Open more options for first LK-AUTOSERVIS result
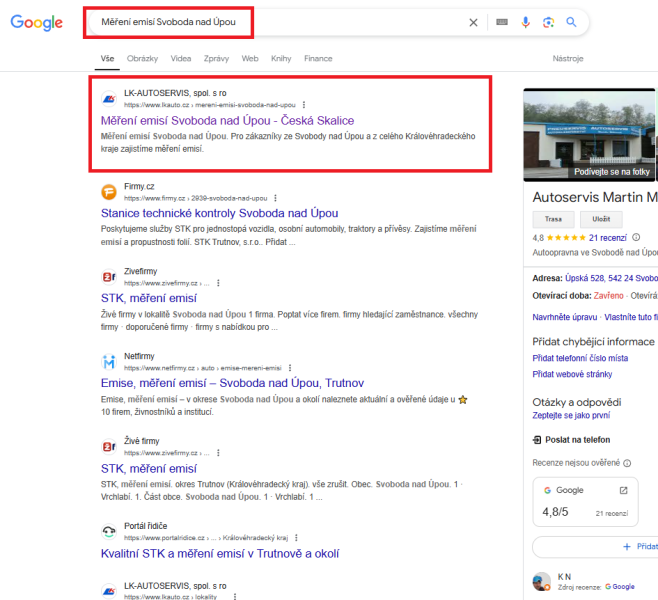Image resolution: width=658 pixels, height=600 pixels. click(304, 105)
